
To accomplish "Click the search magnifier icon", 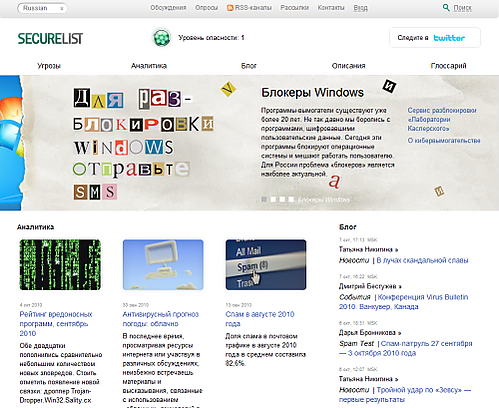I will tap(446, 7).
